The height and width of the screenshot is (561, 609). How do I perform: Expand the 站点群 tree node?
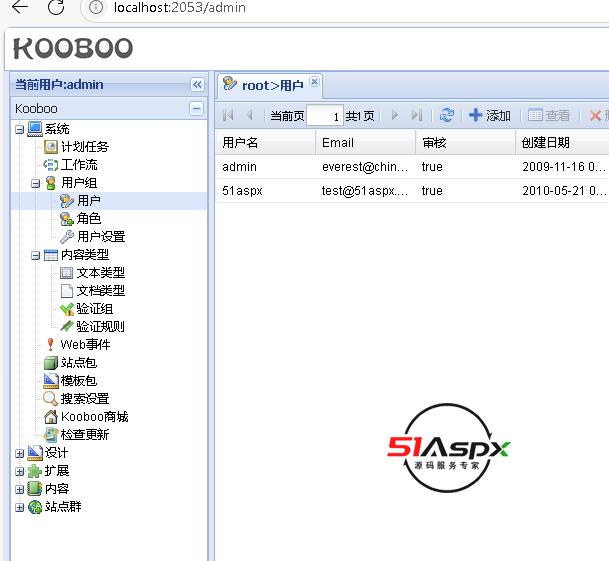19,507
